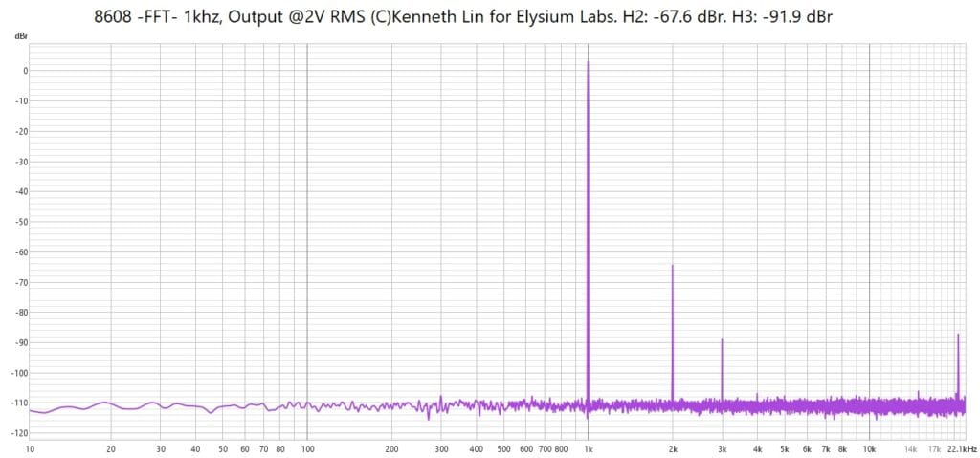Click the -90 label on the vertical axis
The width and height of the screenshot is (980, 458).
[x=22, y=343]
